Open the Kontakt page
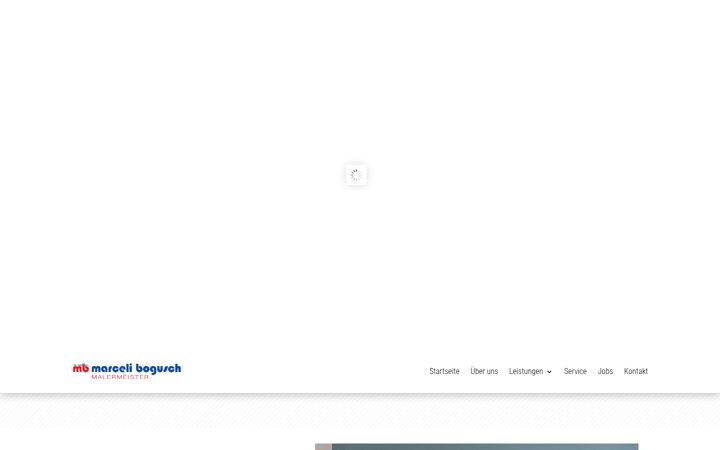The width and height of the screenshot is (720, 450). coord(636,371)
